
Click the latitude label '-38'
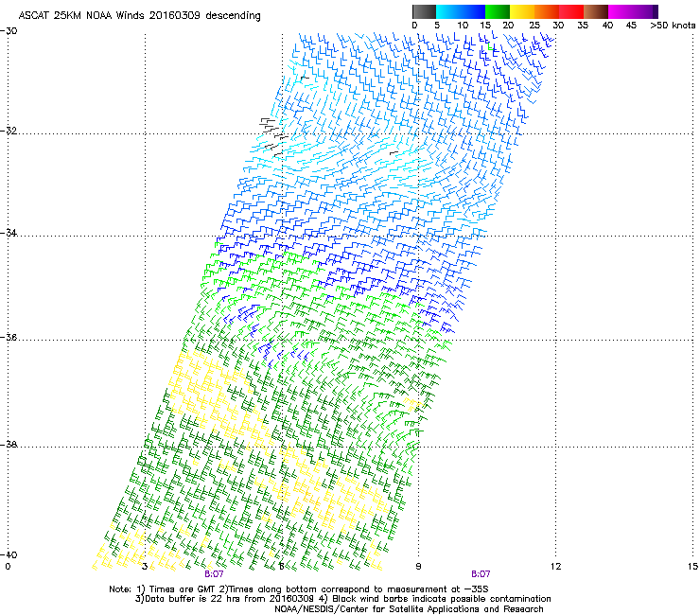click(x=9, y=445)
